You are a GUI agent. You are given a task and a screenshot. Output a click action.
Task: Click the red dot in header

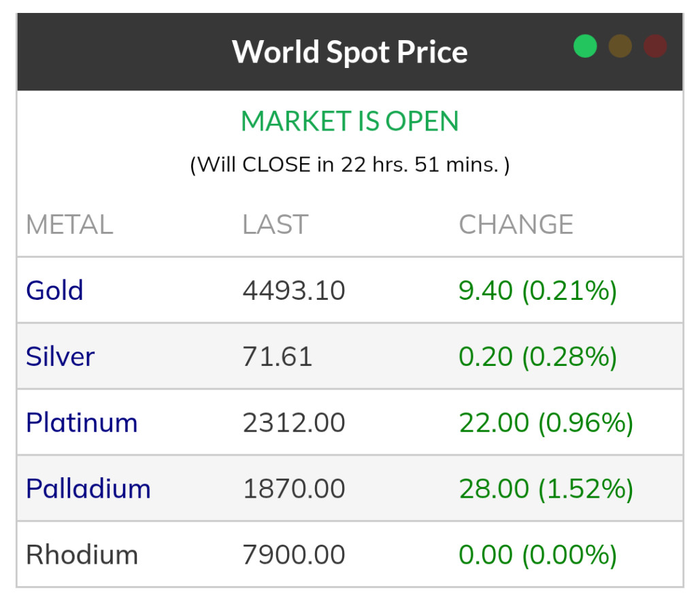click(654, 46)
